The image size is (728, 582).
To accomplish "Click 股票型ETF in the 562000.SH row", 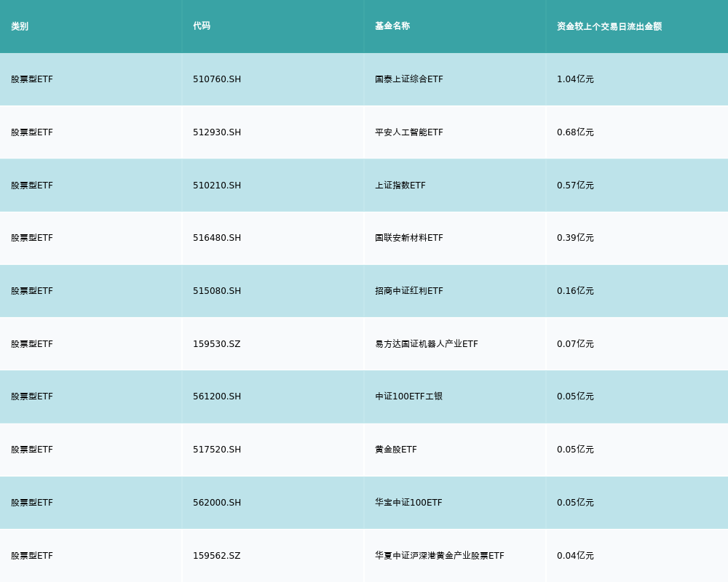I will point(32,503).
